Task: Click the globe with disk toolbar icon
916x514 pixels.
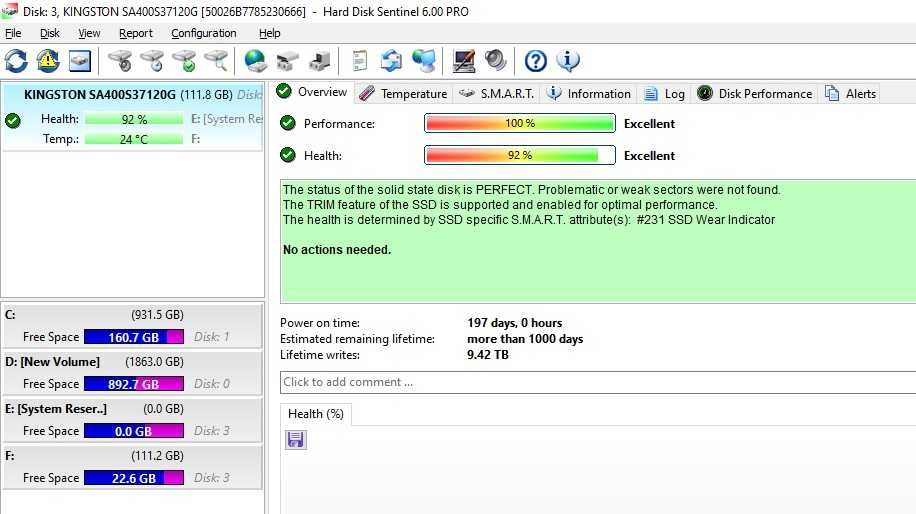Action: click(x=255, y=61)
